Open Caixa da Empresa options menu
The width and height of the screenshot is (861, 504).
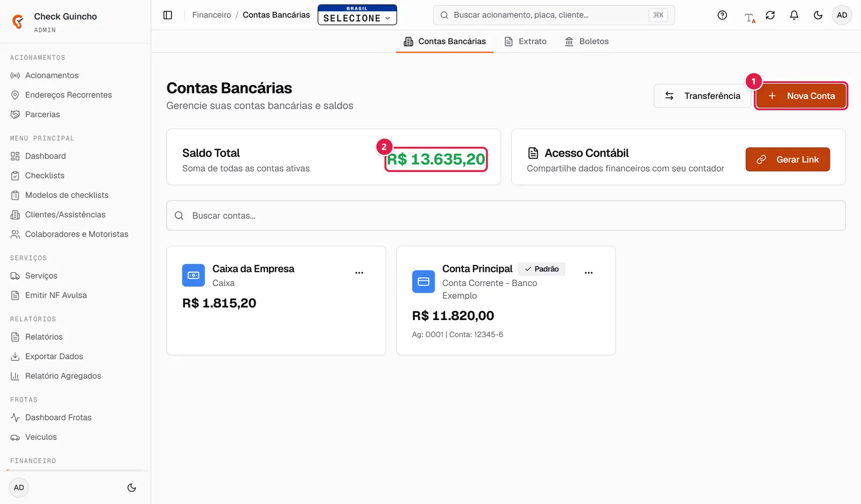[359, 273]
